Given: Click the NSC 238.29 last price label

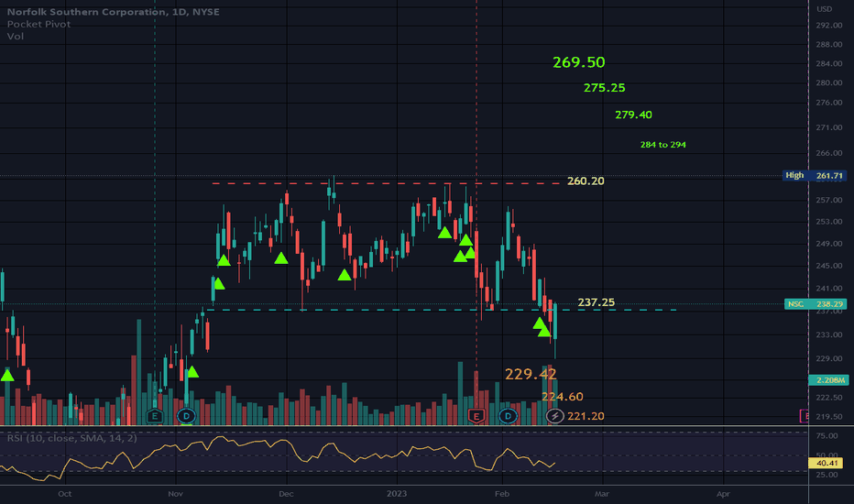Looking at the screenshot, I should pos(816,304).
